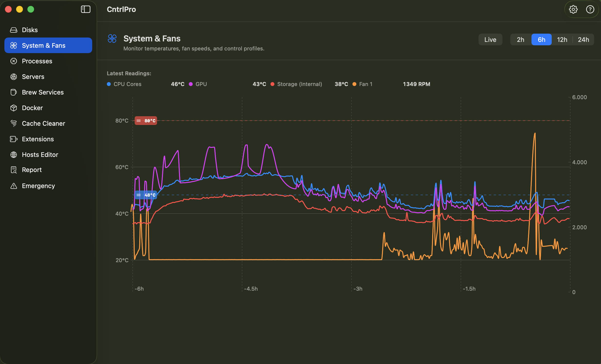
Task: Grab the blue 48°C threshold handle
Action: pyautogui.click(x=146, y=195)
